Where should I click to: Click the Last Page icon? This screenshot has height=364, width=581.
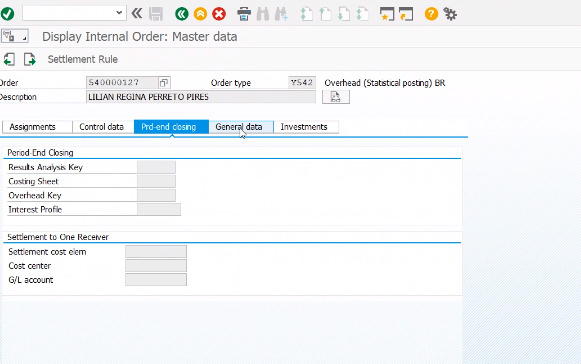point(362,14)
